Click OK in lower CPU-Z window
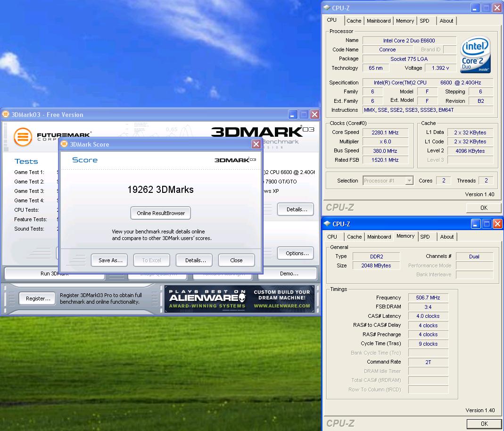 (484, 423)
